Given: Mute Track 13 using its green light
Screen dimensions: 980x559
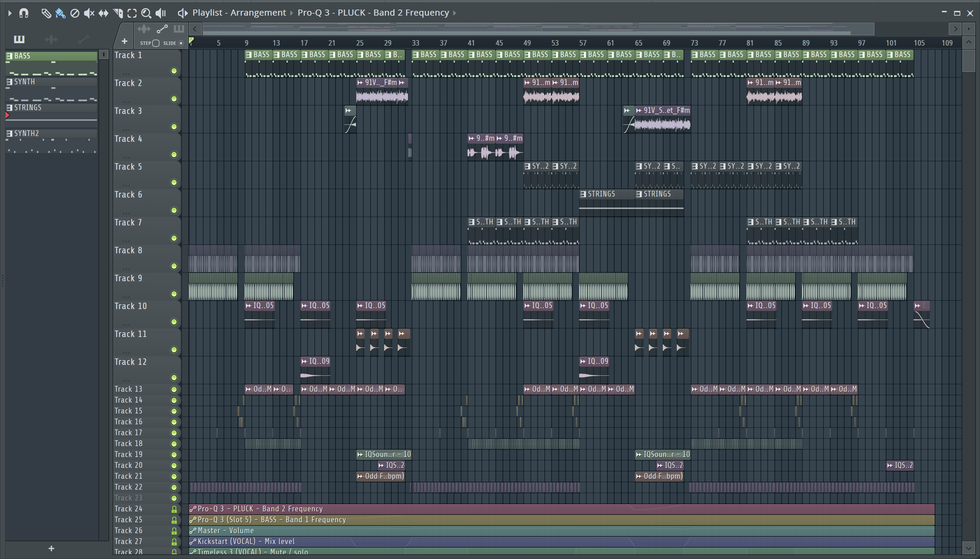Looking at the screenshot, I should 174,389.
